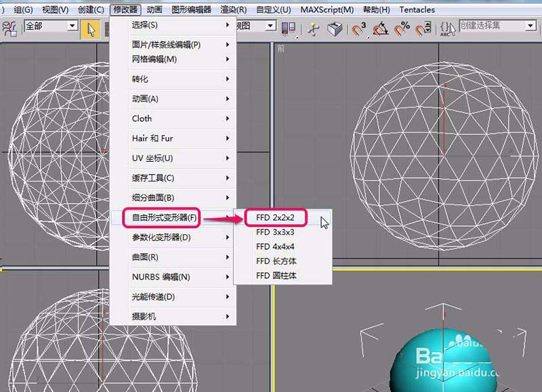Open the 创建选择集 dropdown arrow

531,26
